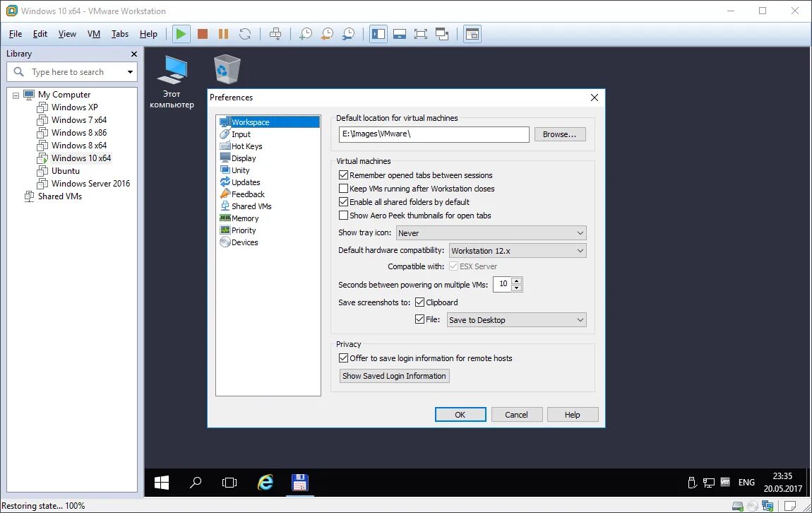Viewport: 812px width, 513px height.
Task: Revert to snapshot toolbar icon
Action: [x=328, y=34]
